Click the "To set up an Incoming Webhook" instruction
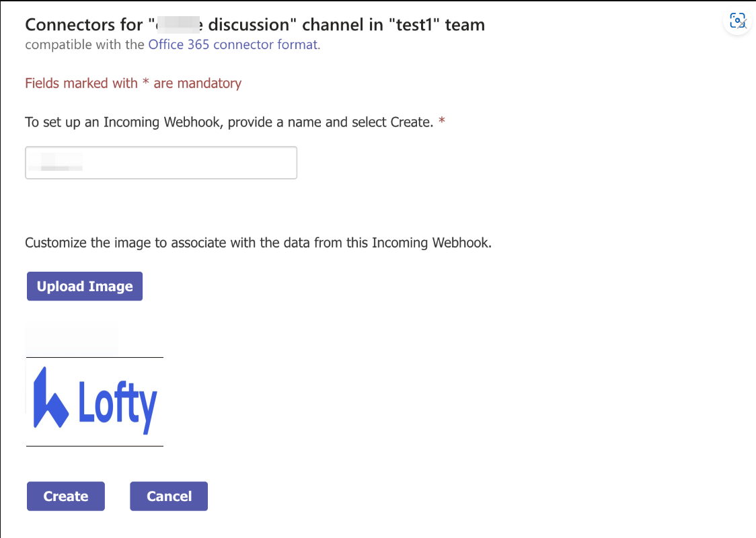Image resolution: width=756 pixels, height=538 pixels. (x=229, y=122)
